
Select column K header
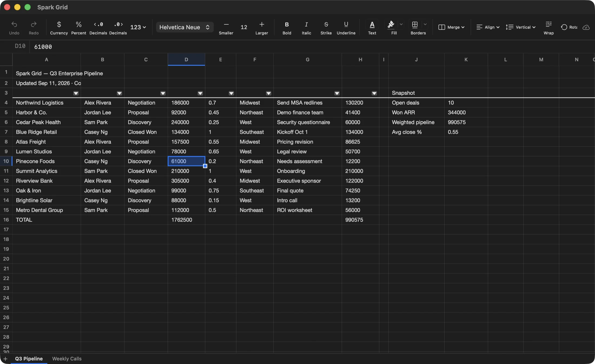[466, 59]
